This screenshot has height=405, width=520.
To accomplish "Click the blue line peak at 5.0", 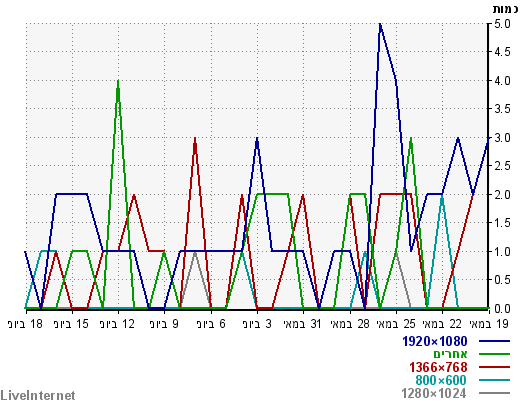I will [x=380, y=24].
